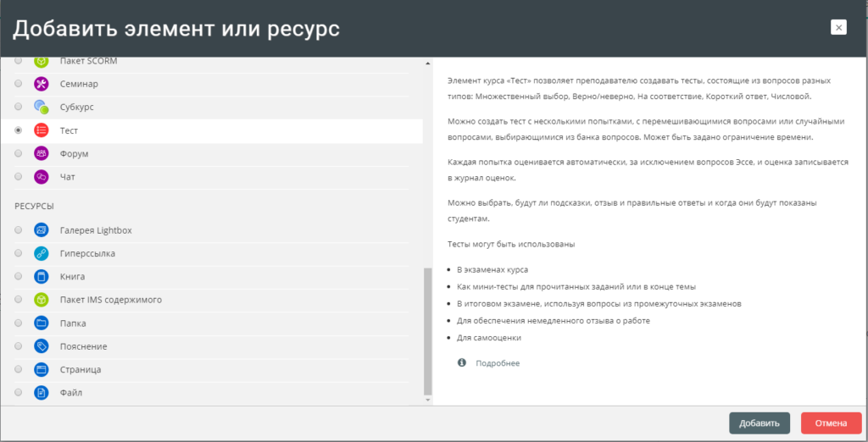This screenshot has width=868, height=442.
Task: Select the Пакет IMS содержимого radio button
Action: (19, 299)
